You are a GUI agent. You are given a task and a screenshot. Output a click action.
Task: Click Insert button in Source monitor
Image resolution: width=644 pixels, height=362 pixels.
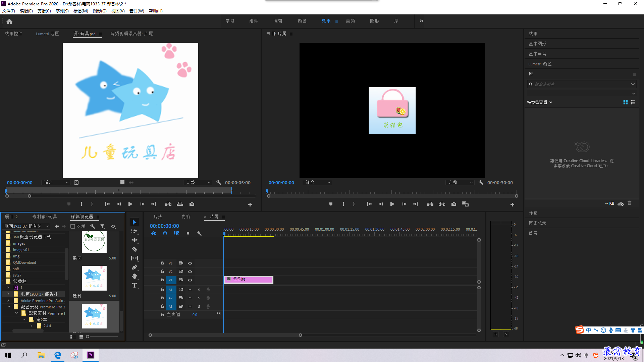(168, 204)
